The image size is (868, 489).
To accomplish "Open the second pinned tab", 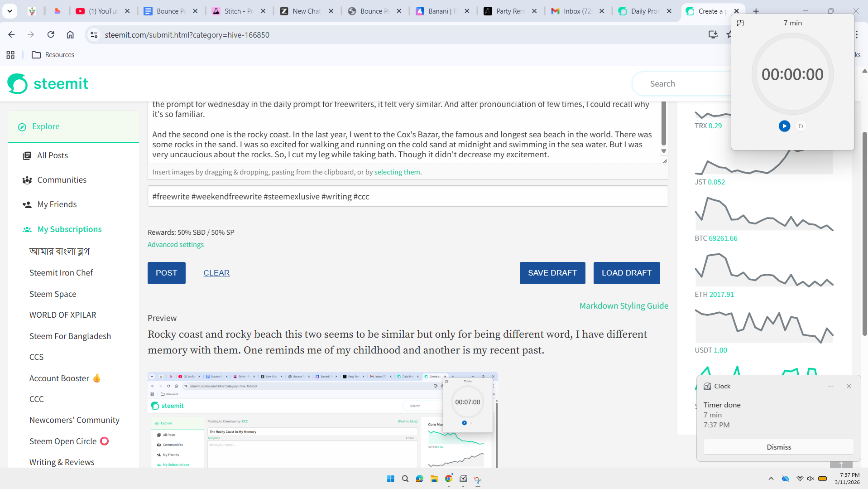I will tap(57, 11).
